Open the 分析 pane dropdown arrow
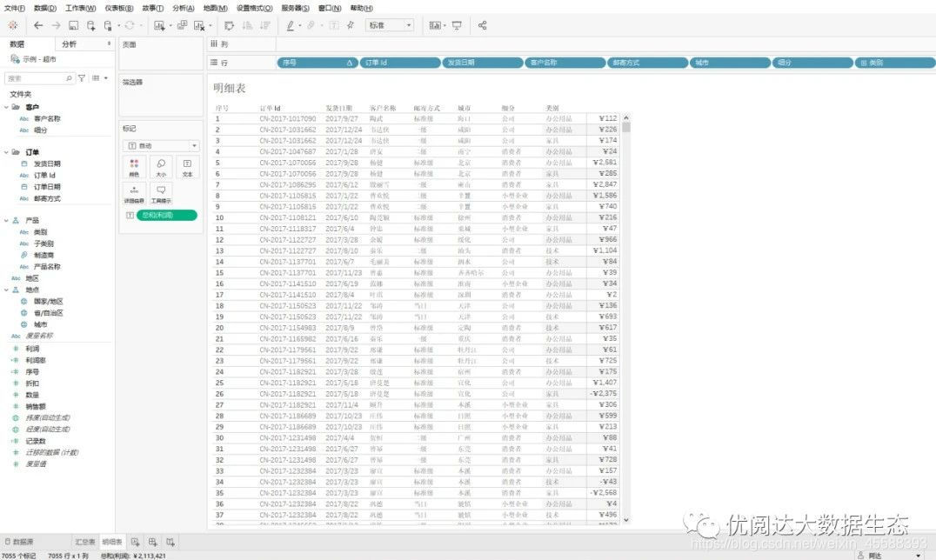This screenshot has width=936, height=560. click(x=109, y=43)
